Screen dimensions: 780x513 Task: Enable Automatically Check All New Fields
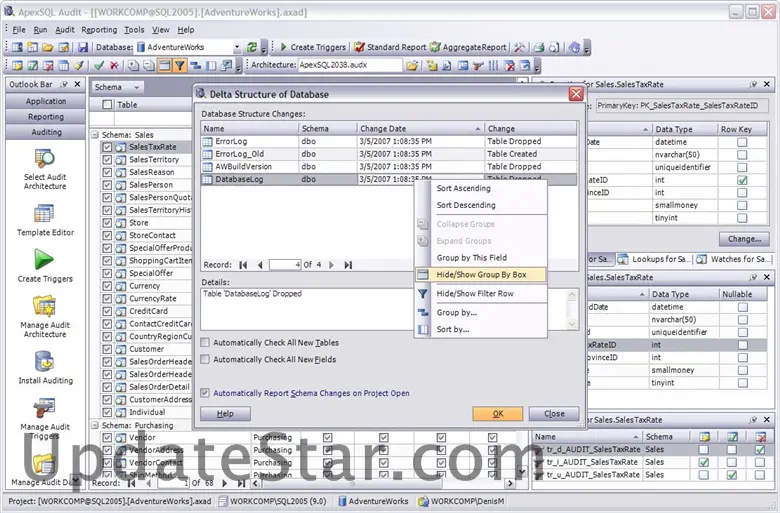[205, 359]
